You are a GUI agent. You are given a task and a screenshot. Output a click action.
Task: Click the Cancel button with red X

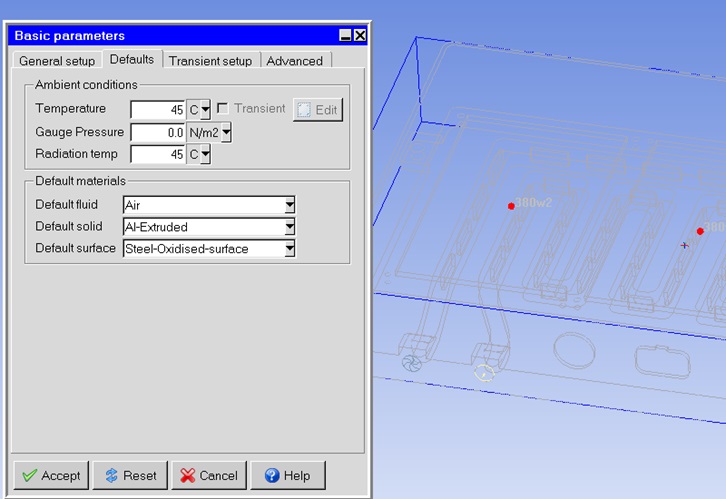click(x=209, y=475)
